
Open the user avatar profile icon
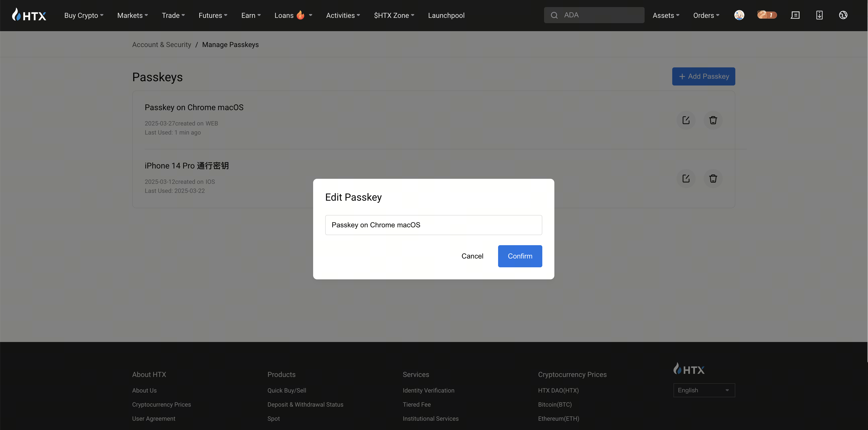739,15
